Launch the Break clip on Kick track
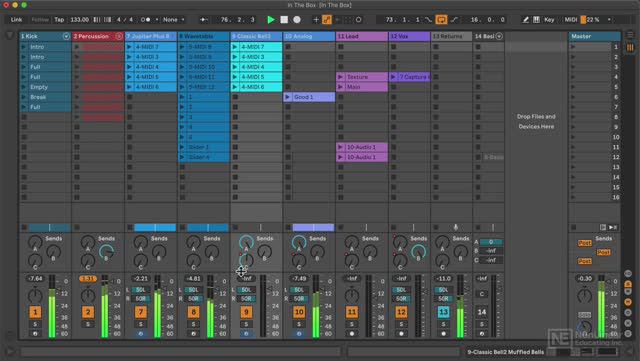Image resolution: width=640 pixels, height=361 pixels. (24, 97)
